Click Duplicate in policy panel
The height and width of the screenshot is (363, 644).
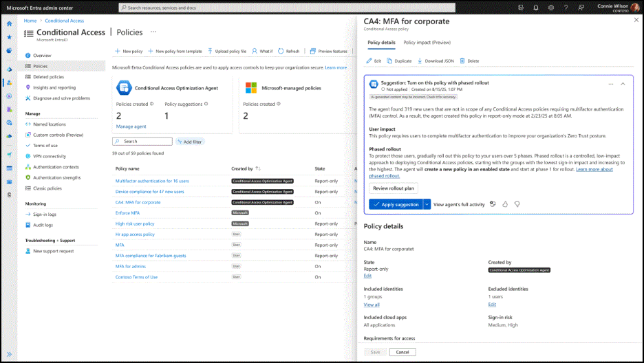pos(399,60)
